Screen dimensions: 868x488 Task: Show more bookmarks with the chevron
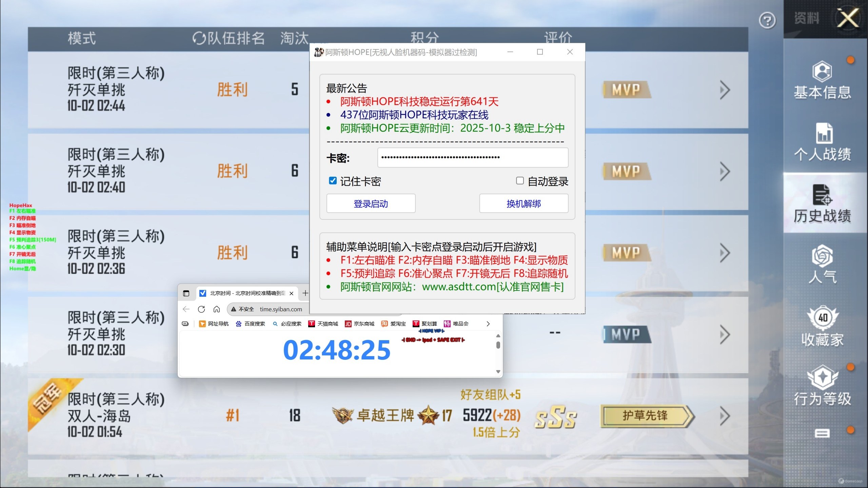coord(488,324)
